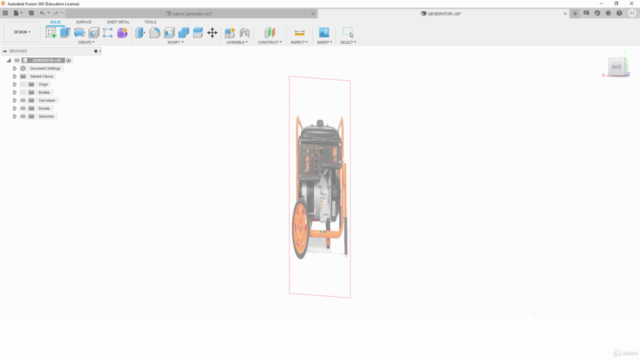
Task: Open the DESIGN workspace dropdown
Action: click(22, 32)
